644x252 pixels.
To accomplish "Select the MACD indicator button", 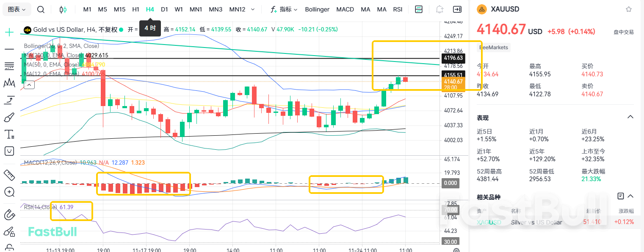I will (x=345, y=9).
